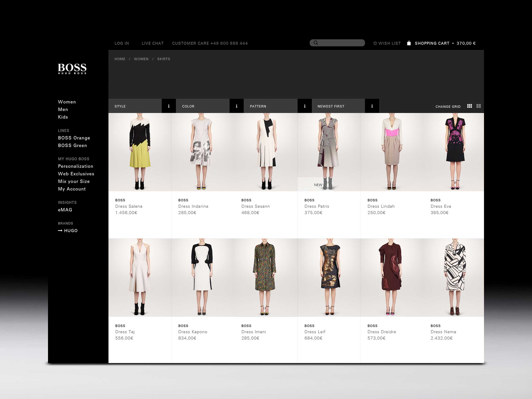Click the Women breadcrumb

(141, 59)
